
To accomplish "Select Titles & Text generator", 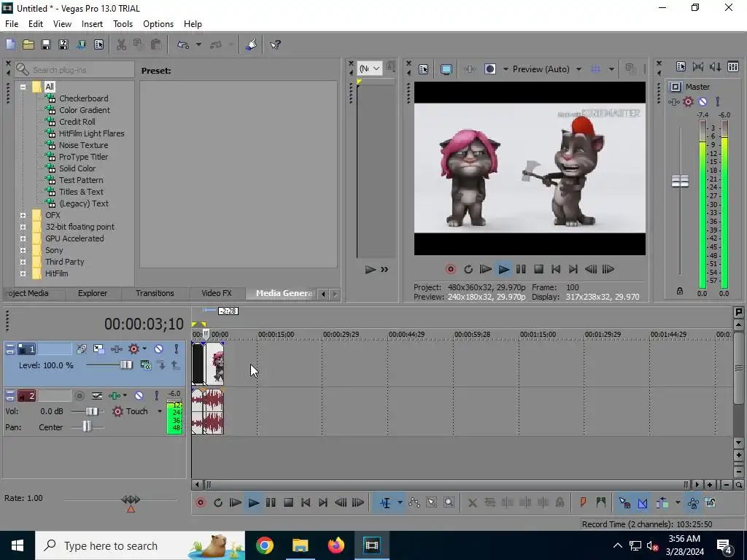I will pyautogui.click(x=81, y=192).
